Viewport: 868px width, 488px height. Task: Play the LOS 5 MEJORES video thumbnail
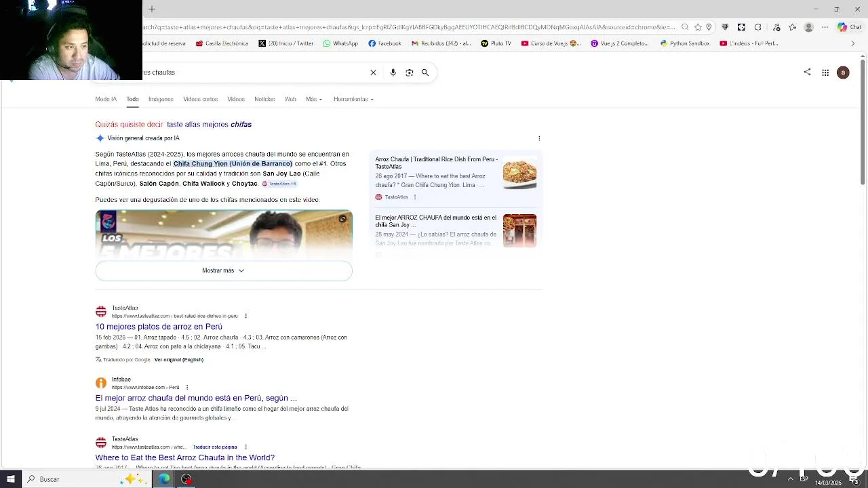(224, 235)
